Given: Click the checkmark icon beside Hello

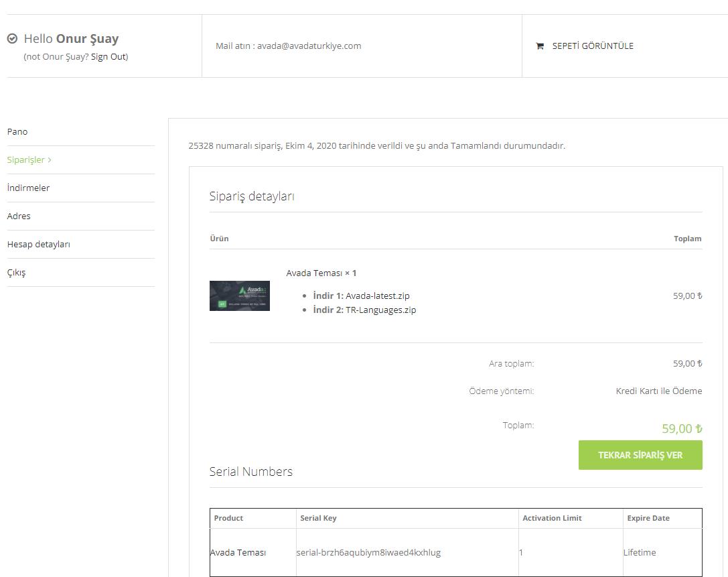Looking at the screenshot, I should coord(13,39).
